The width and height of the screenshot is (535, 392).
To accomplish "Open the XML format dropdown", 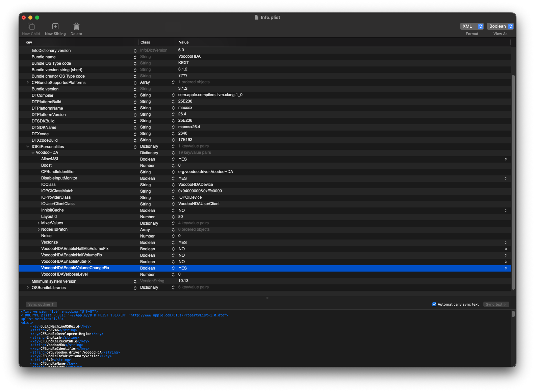I will [x=472, y=26].
